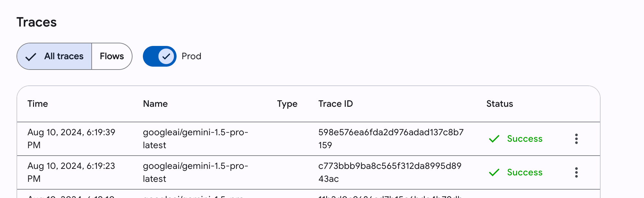Click the Type column header

(287, 104)
